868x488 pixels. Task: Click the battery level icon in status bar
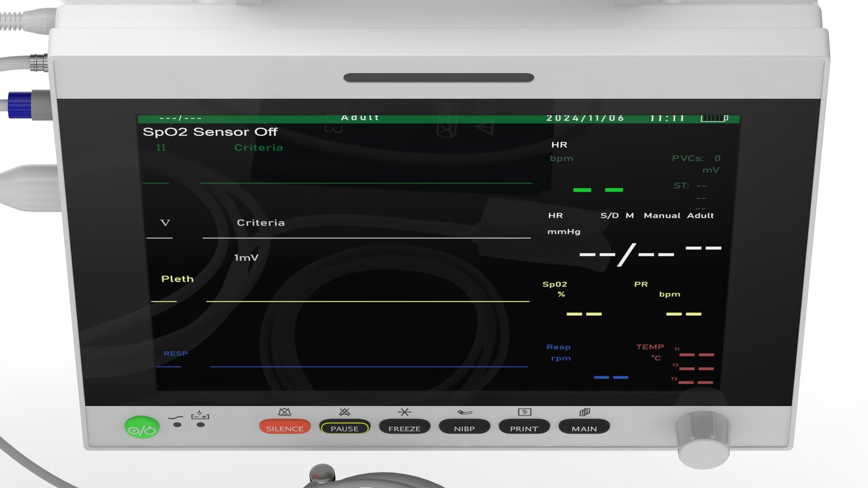(714, 118)
